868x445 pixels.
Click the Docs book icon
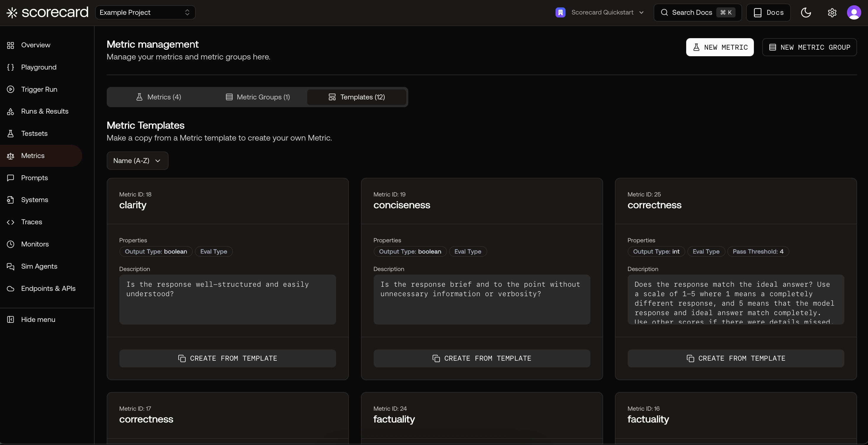pyautogui.click(x=757, y=12)
